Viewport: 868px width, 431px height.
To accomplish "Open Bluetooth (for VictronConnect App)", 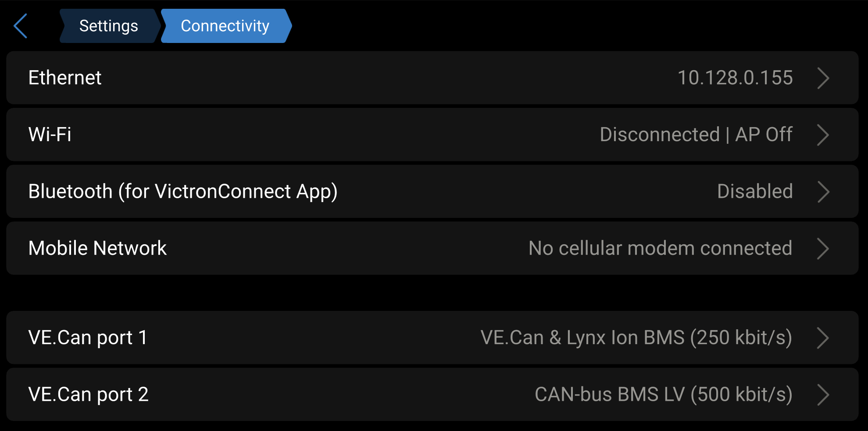I will (x=183, y=192).
